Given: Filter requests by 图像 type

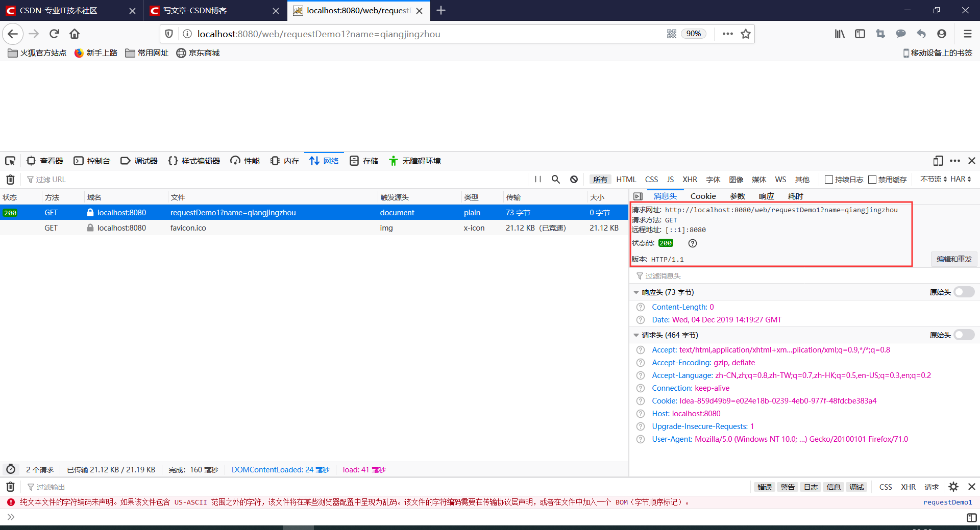Looking at the screenshot, I should pos(736,180).
